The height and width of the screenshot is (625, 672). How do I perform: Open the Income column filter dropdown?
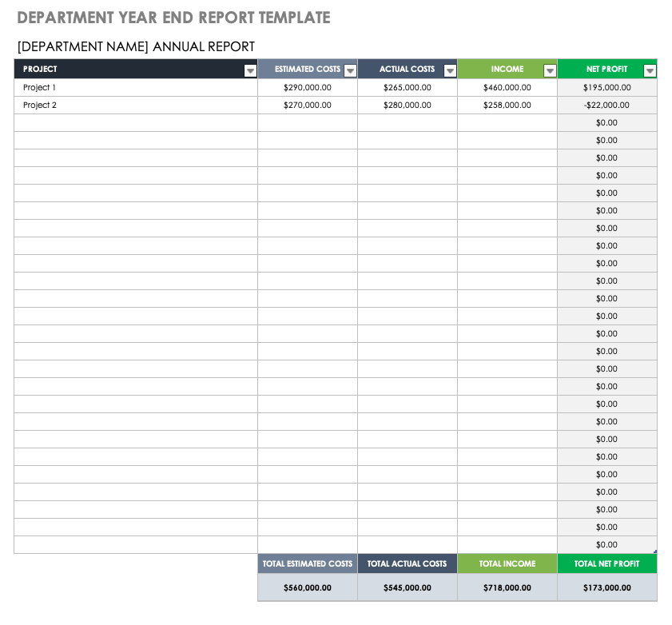pyautogui.click(x=550, y=70)
